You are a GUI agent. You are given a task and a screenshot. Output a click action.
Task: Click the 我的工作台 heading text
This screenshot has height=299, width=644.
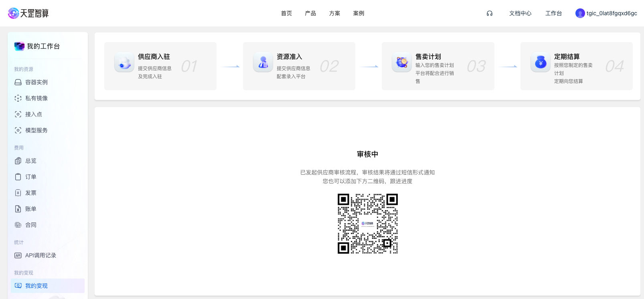click(x=43, y=46)
